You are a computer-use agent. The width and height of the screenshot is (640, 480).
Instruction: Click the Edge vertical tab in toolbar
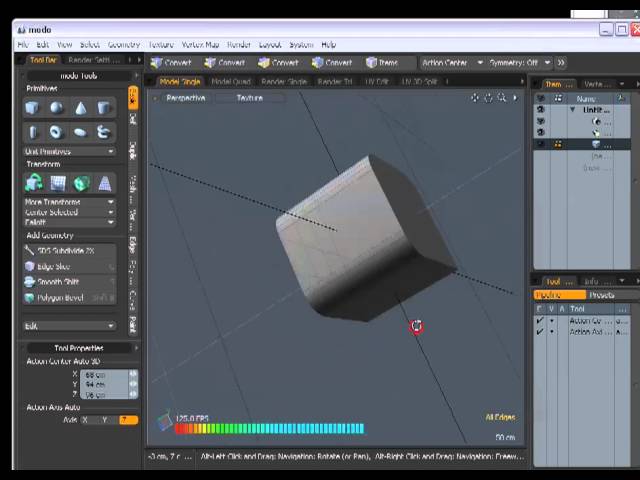pos(133,244)
